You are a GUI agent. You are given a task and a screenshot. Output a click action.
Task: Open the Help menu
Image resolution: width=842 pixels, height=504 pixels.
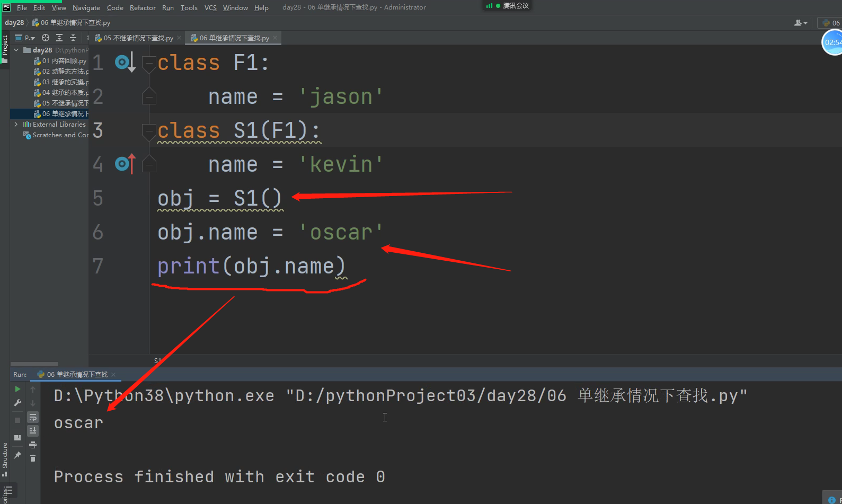[261, 7]
